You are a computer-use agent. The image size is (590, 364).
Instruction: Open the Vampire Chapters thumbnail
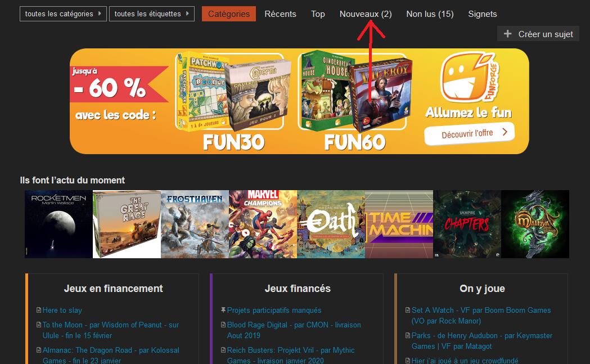click(x=467, y=224)
